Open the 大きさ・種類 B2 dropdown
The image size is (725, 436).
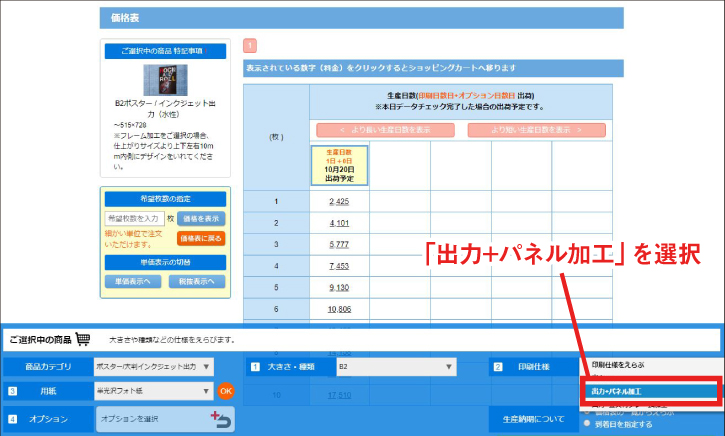tap(396, 367)
